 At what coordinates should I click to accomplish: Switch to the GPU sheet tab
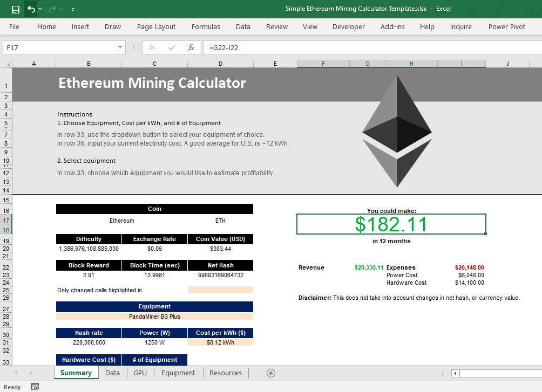(x=140, y=373)
